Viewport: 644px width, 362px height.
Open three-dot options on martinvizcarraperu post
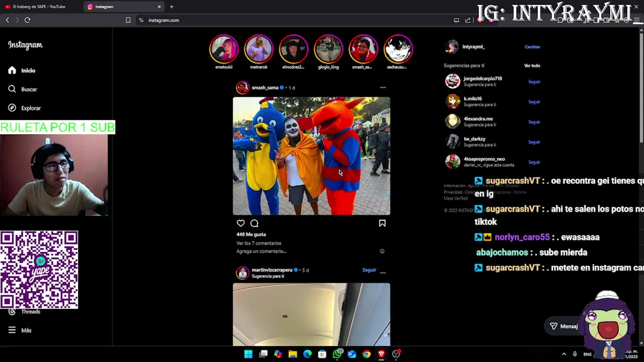pyautogui.click(x=383, y=273)
